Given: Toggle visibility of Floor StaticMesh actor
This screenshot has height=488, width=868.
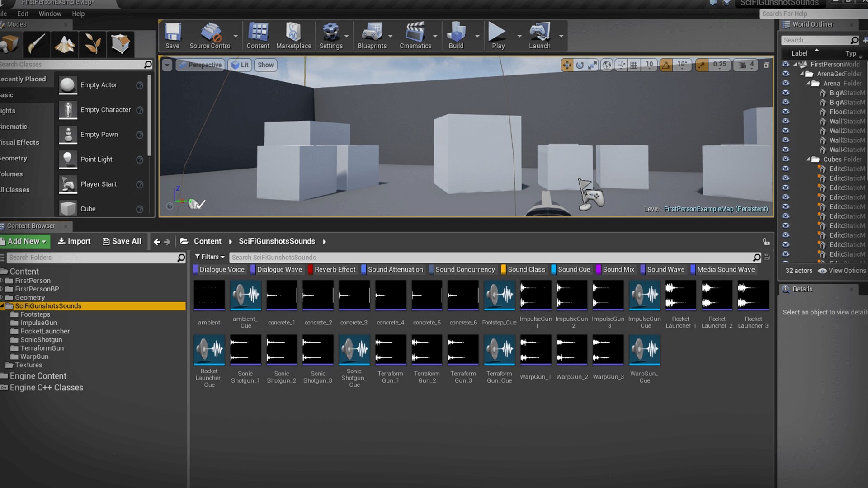Looking at the screenshot, I should (x=786, y=112).
